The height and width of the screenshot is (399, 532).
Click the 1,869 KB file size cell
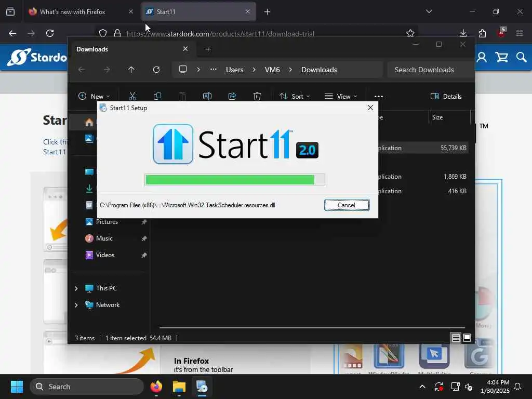coord(455,177)
